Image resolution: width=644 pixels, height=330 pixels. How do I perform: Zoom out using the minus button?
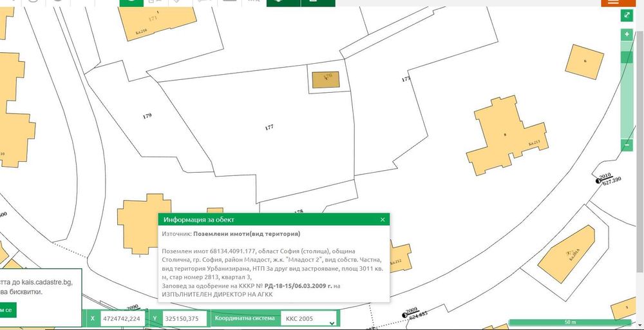coord(627,145)
